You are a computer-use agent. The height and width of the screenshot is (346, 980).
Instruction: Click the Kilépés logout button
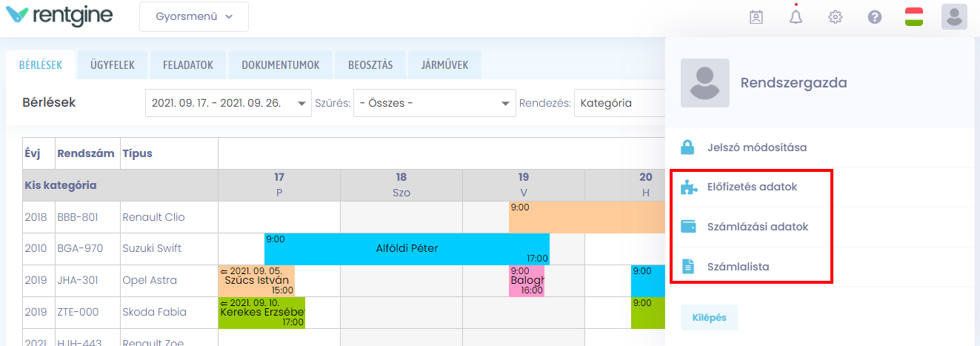coord(709,318)
